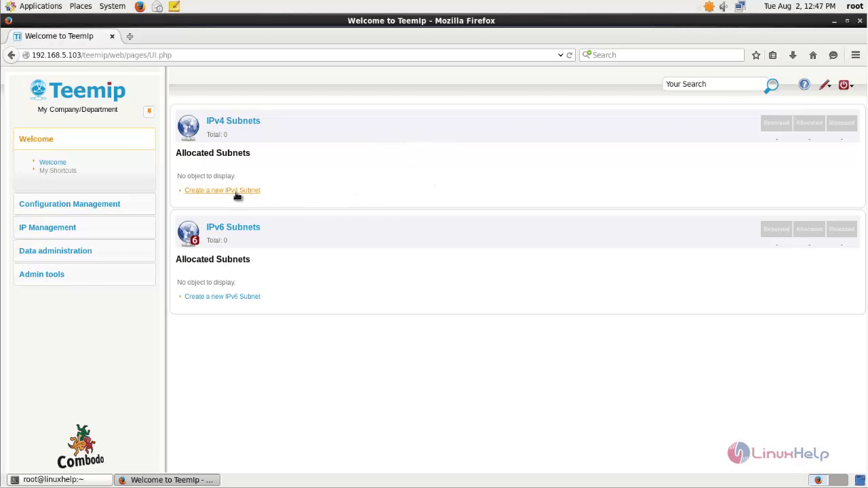Click the date and time clock

coord(800,6)
